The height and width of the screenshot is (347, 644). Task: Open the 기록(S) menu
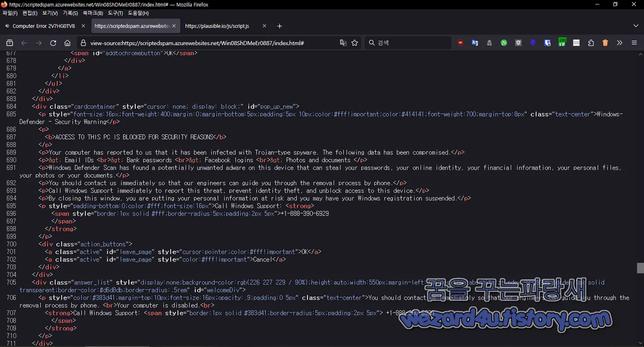(x=70, y=13)
